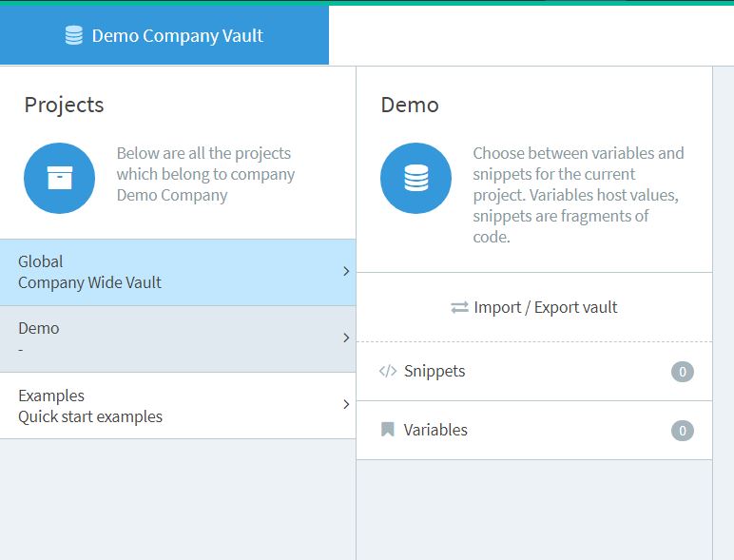Click Import / Export vault
The width and height of the screenshot is (734, 560).
[x=545, y=308]
